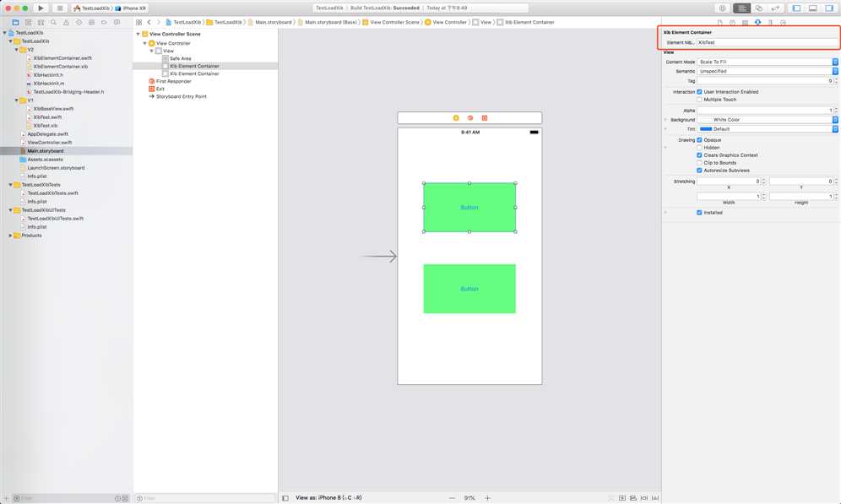Click View as: iPhone 8 device bar
This screenshot has height=504, width=841.
click(328, 498)
